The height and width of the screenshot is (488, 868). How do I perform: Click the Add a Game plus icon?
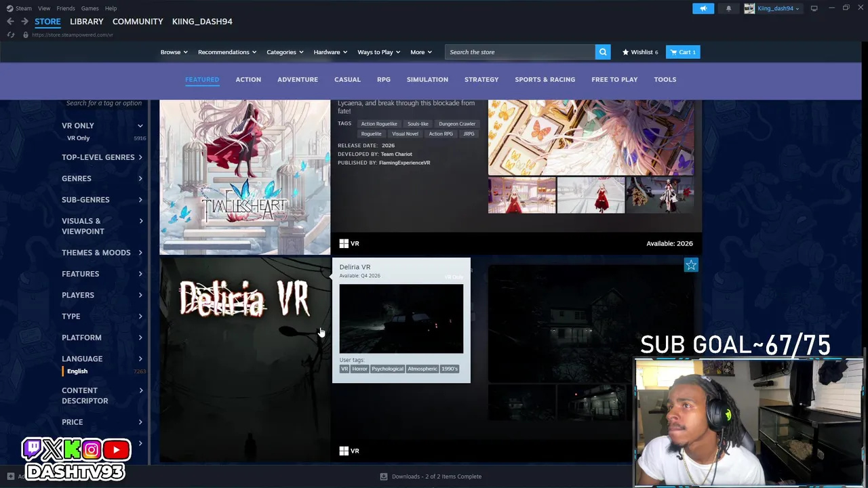point(10,476)
